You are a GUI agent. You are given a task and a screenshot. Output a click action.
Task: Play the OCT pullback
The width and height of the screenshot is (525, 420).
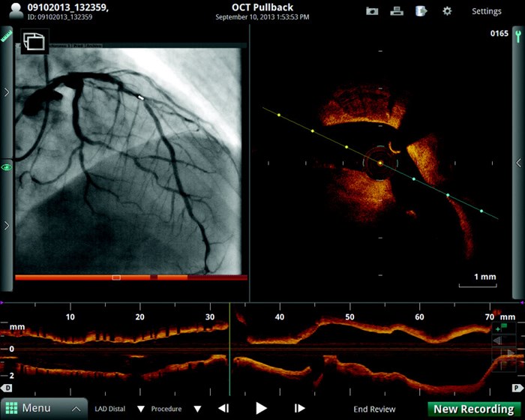(261, 408)
